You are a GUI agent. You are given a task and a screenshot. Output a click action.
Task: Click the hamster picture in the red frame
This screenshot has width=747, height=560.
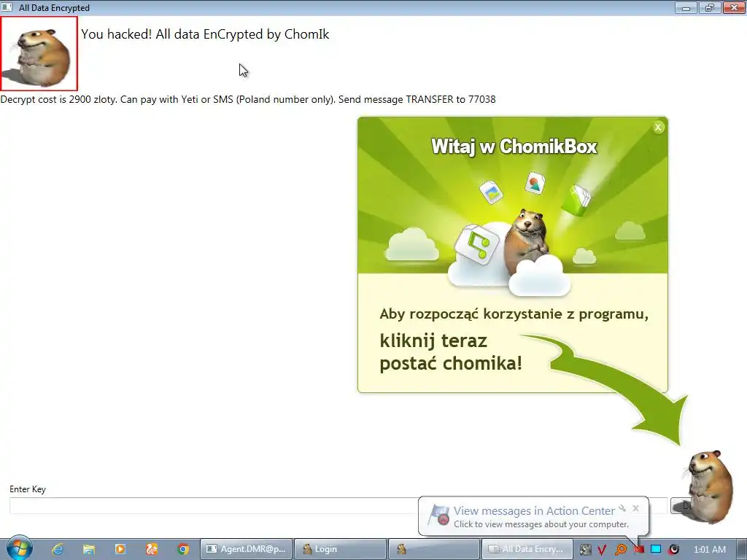pyautogui.click(x=39, y=53)
